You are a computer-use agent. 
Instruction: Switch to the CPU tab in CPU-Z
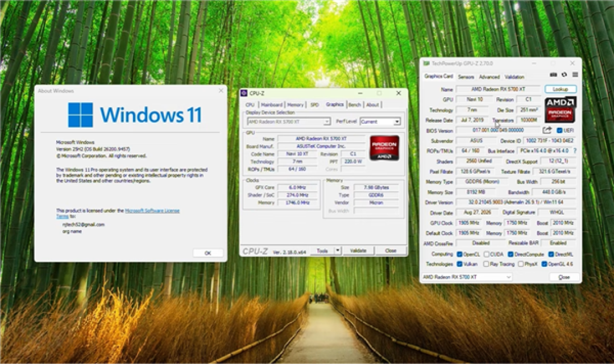(x=250, y=105)
